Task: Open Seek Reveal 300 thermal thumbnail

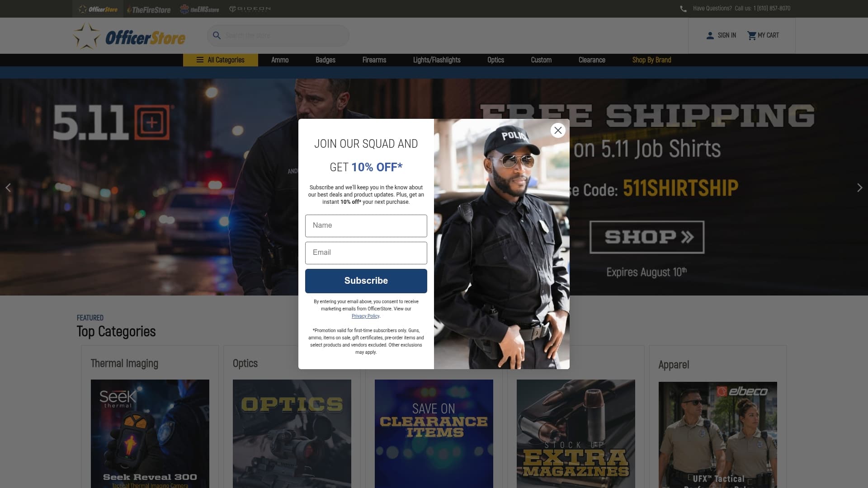Action: tap(150, 434)
